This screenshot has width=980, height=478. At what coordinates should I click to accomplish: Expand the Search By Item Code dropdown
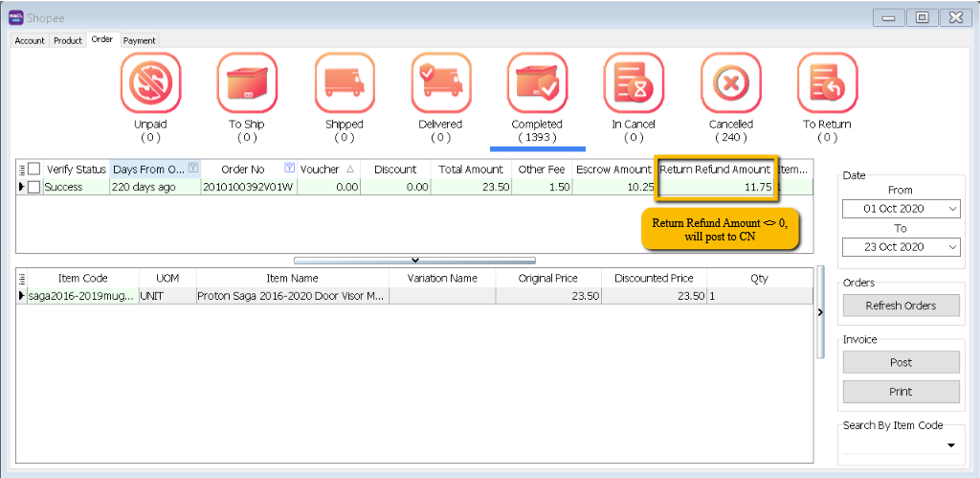pos(951,445)
